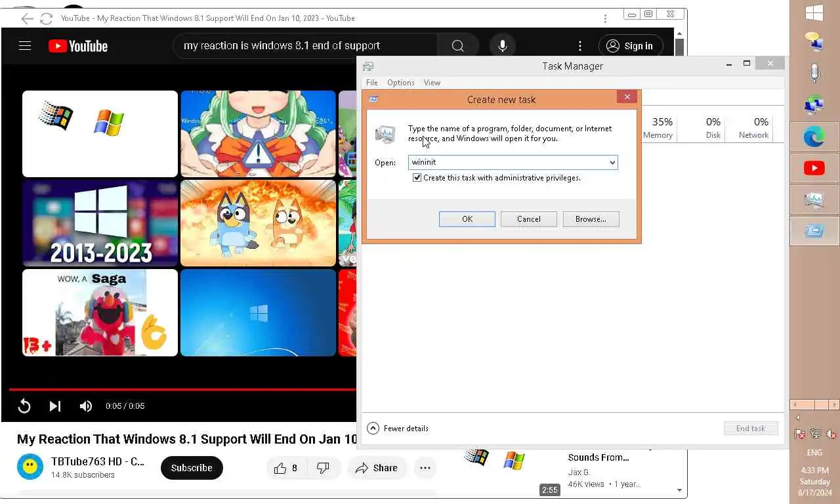Expand the Open combo box dropdown
This screenshot has height=504, width=840.
(x=612, y=162)
